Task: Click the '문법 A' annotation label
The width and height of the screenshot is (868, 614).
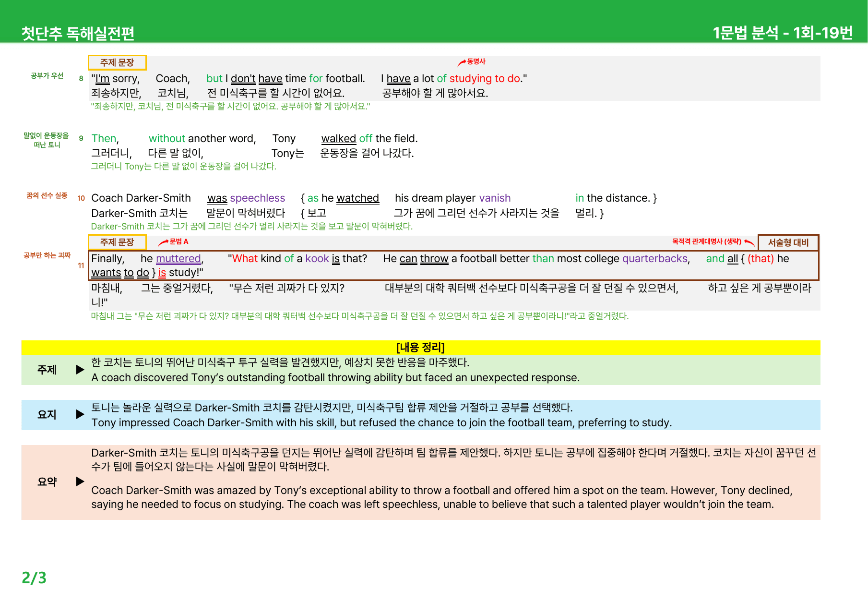Action: click(x=178, y=241)
